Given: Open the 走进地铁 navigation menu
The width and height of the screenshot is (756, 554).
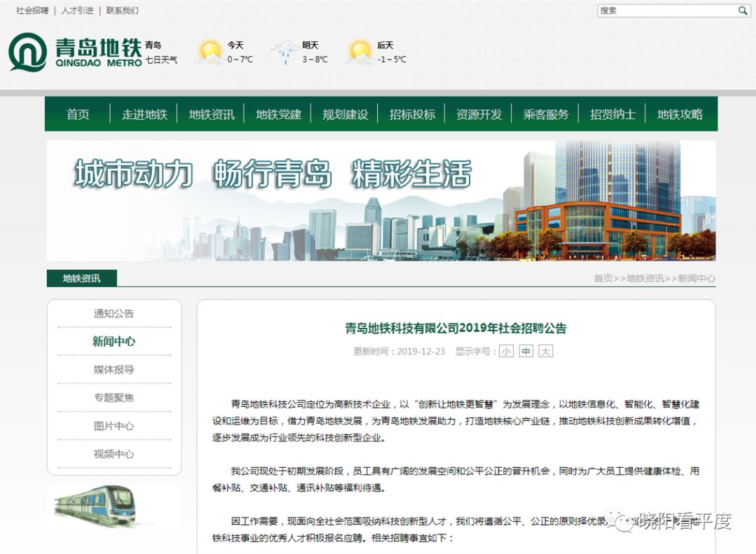Looking at the screenshot, I should (144, 114).
